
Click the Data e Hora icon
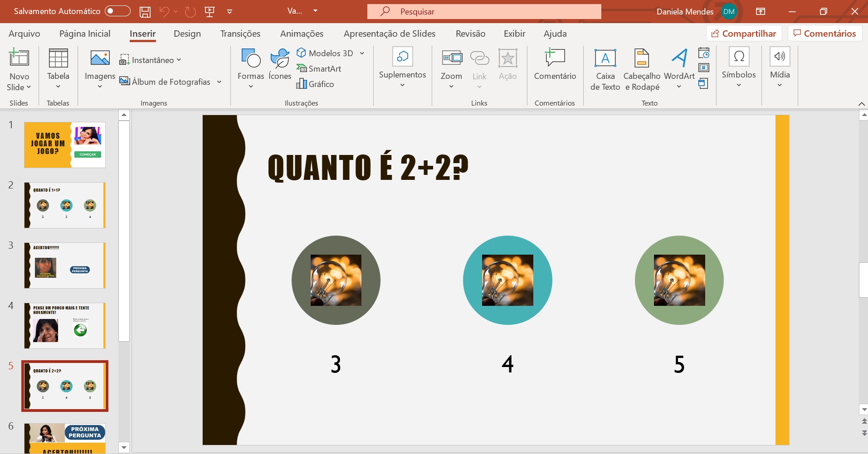coord(703,53)
